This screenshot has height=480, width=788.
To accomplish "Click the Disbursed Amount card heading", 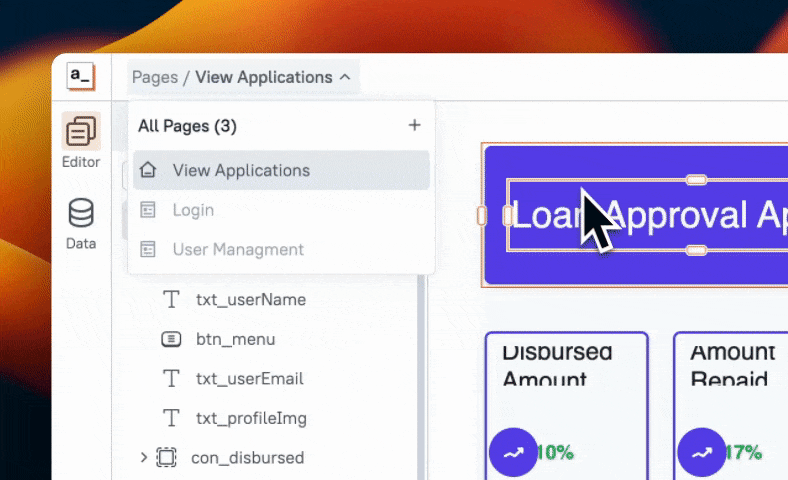I will 555,366.
